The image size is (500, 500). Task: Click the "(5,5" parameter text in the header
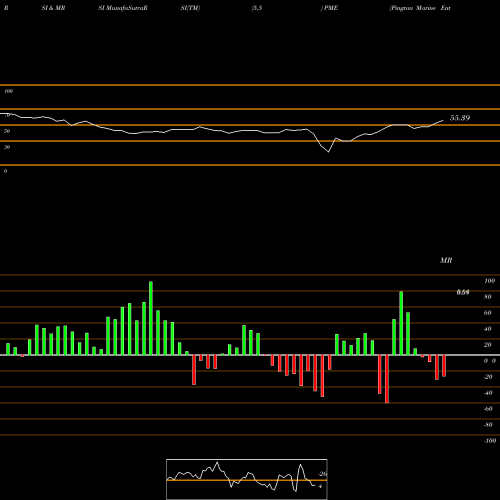(257, 8)
